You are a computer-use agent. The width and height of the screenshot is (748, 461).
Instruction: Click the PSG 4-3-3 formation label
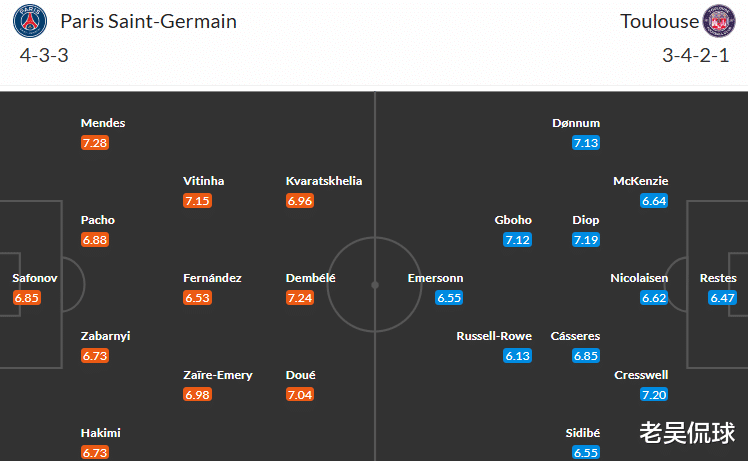click(x=43, y=55)
